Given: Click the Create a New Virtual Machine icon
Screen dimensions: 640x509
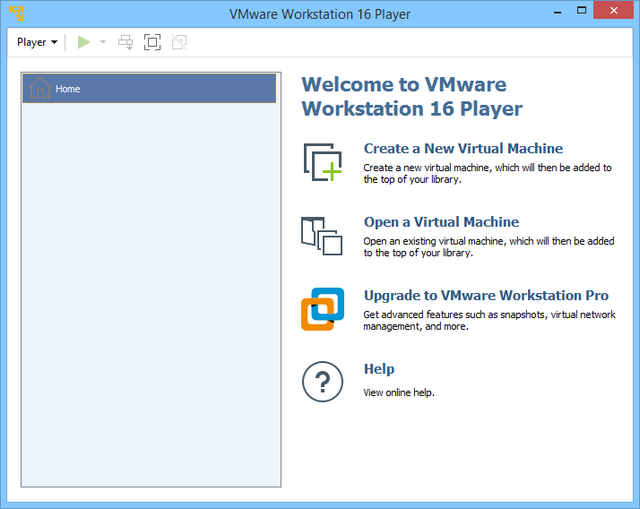Looking at the screenshot, I should tap(322, 162).
